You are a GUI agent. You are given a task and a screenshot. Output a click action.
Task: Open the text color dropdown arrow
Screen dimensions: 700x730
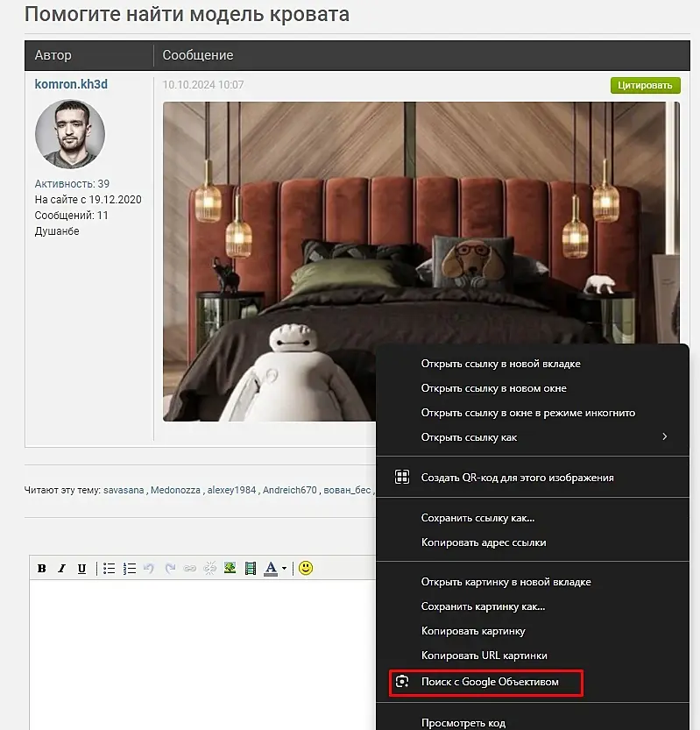tap(284, 569)
